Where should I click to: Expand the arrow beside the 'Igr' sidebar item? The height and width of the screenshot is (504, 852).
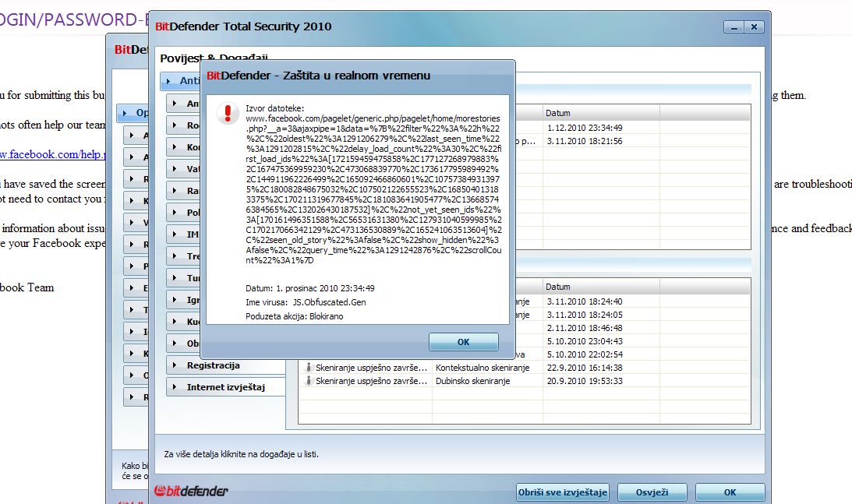(x=175, y=299)
